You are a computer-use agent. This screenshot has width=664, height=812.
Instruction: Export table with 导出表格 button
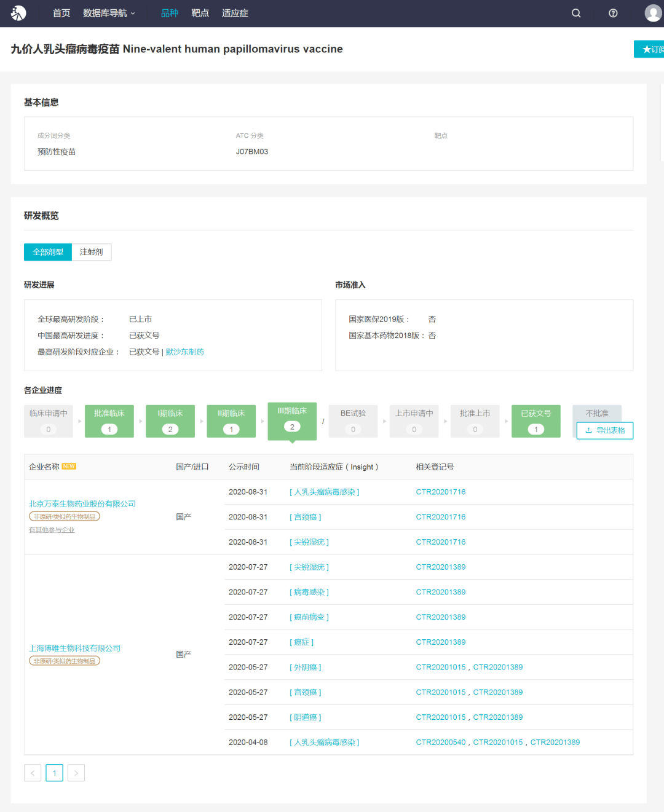605,430
